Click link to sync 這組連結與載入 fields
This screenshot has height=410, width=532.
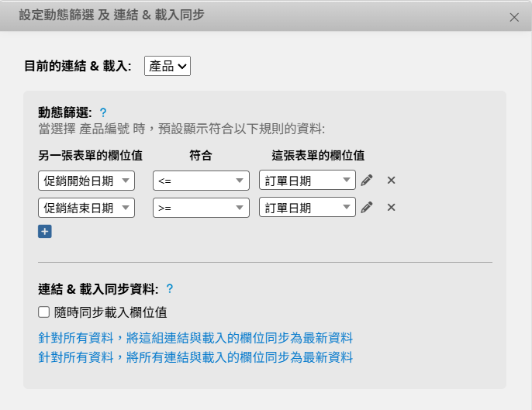[195, 338]
